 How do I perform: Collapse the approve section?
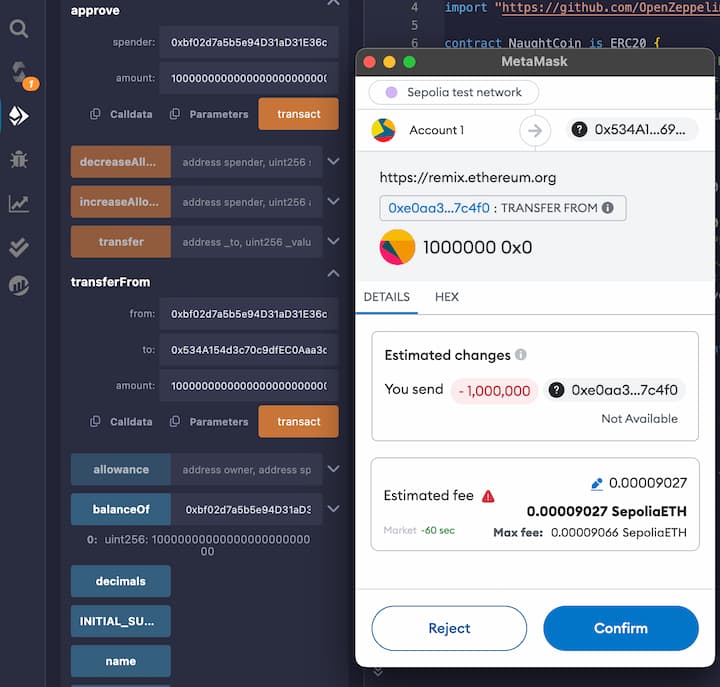click(x=334, y=3)
